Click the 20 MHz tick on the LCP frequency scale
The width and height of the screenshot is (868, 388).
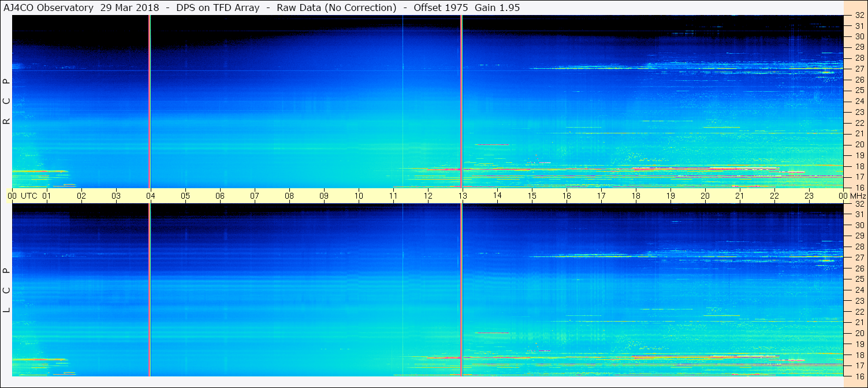(859, 333)
